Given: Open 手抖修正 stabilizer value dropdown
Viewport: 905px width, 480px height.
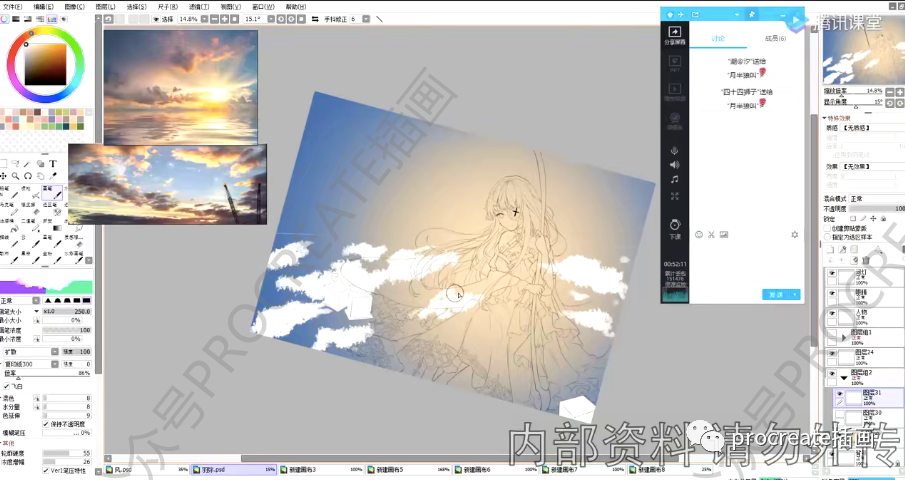Looking at the screenshot, I should 366,19.
